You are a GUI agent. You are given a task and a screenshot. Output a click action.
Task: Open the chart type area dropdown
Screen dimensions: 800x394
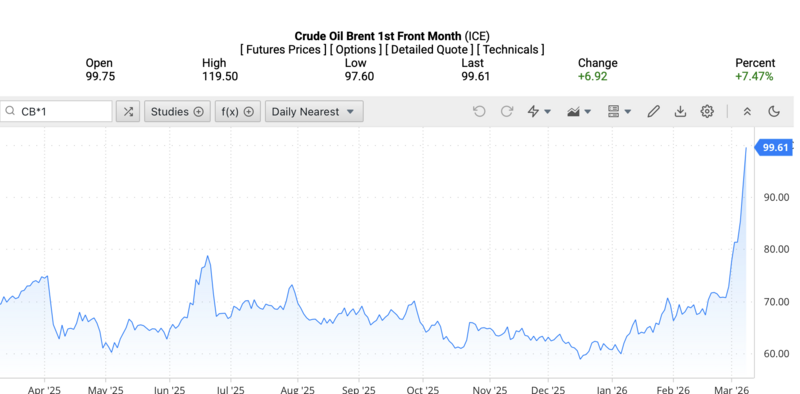click(579, 111)
